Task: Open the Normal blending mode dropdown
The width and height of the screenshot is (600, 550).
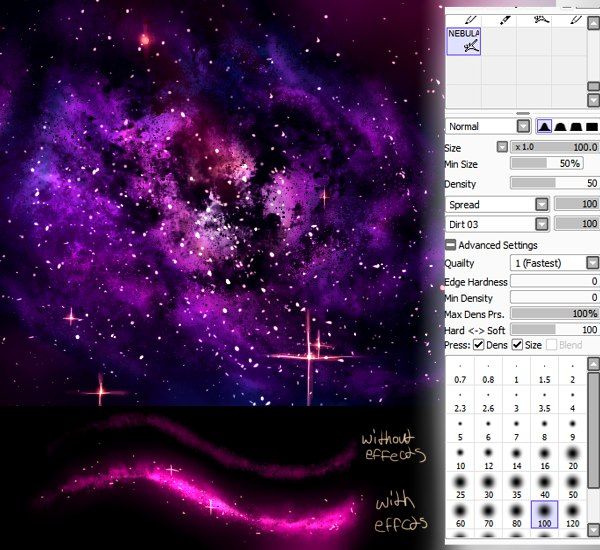Action: point(523,126)
